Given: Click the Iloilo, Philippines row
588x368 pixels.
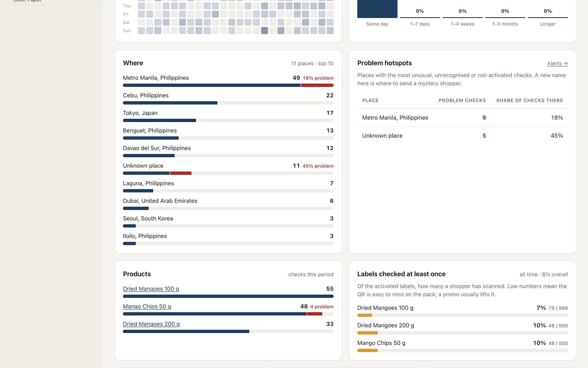Looking at the screenshot, I should tap(228, 239).
